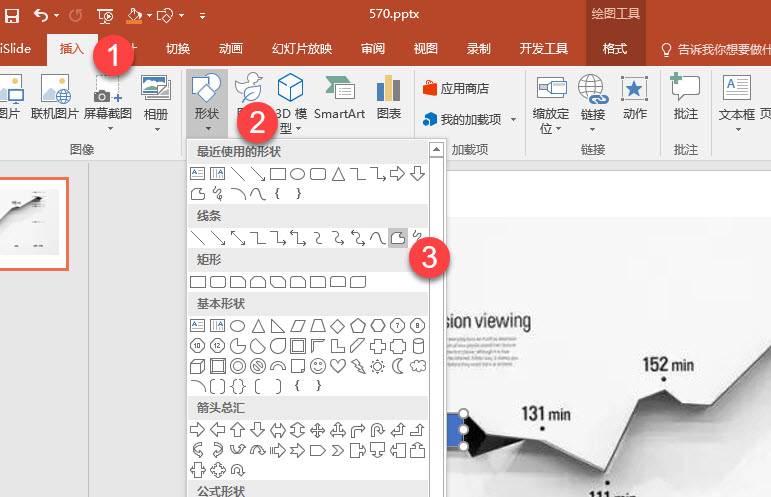
Task: Open the iSlide tab
Action: click(x=15, y=49)
